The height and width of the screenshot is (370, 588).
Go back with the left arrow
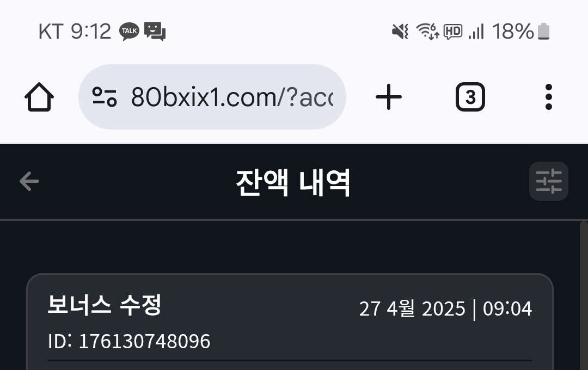coord(29,181)
